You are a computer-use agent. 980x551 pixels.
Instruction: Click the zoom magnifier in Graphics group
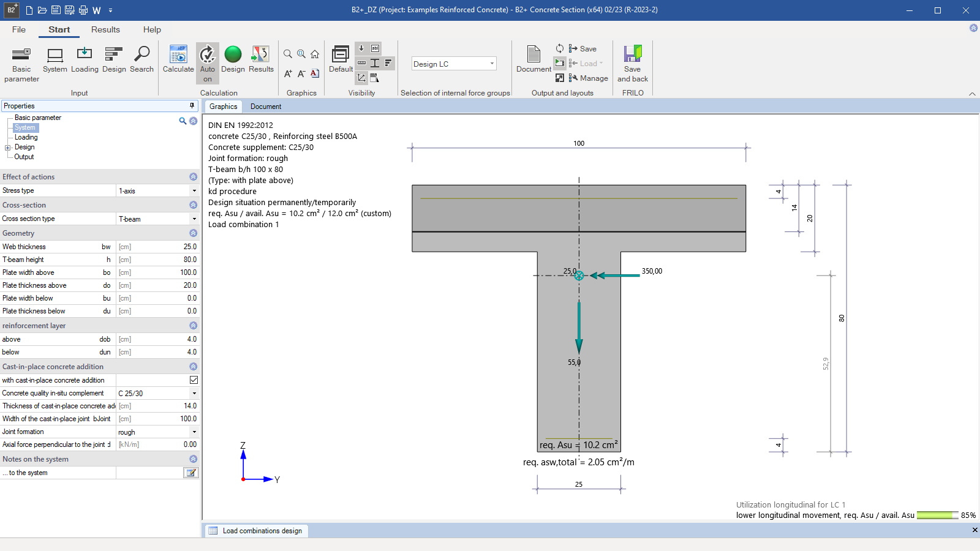click(x=288, y=54)
